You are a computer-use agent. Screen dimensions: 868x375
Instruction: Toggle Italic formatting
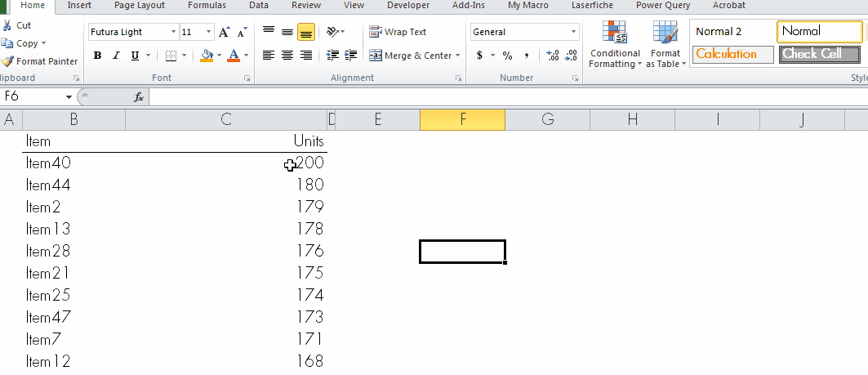(x=116, y=56)
